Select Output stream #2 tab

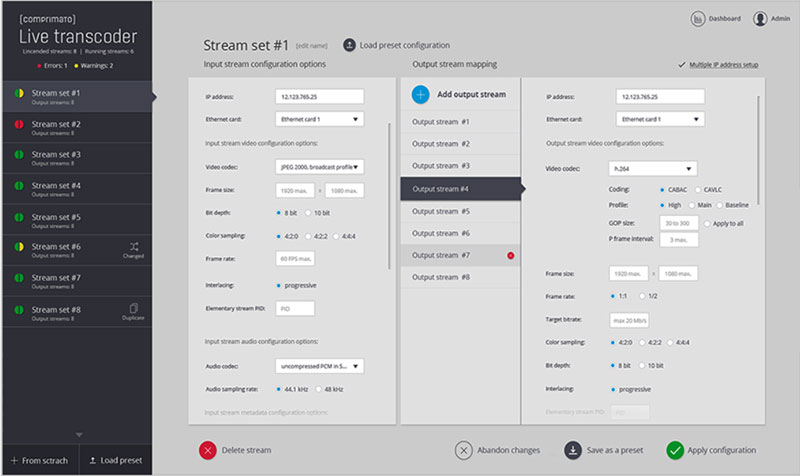point(460,144)
